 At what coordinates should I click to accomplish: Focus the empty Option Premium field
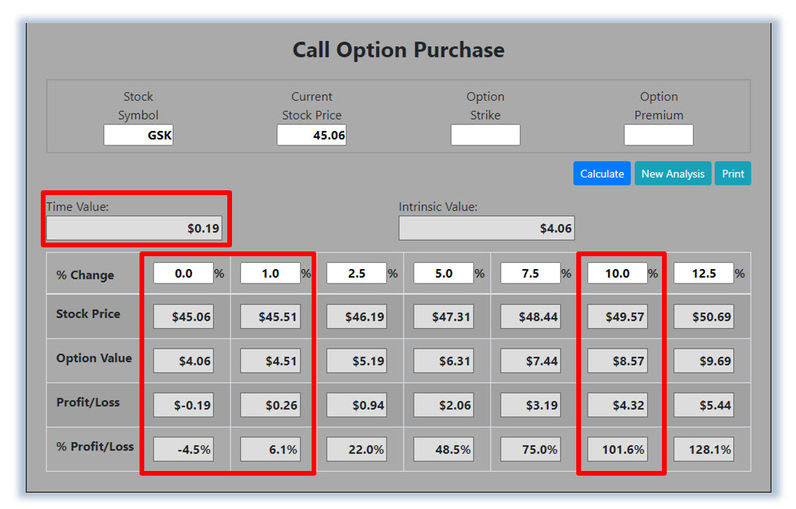[658, 135]
